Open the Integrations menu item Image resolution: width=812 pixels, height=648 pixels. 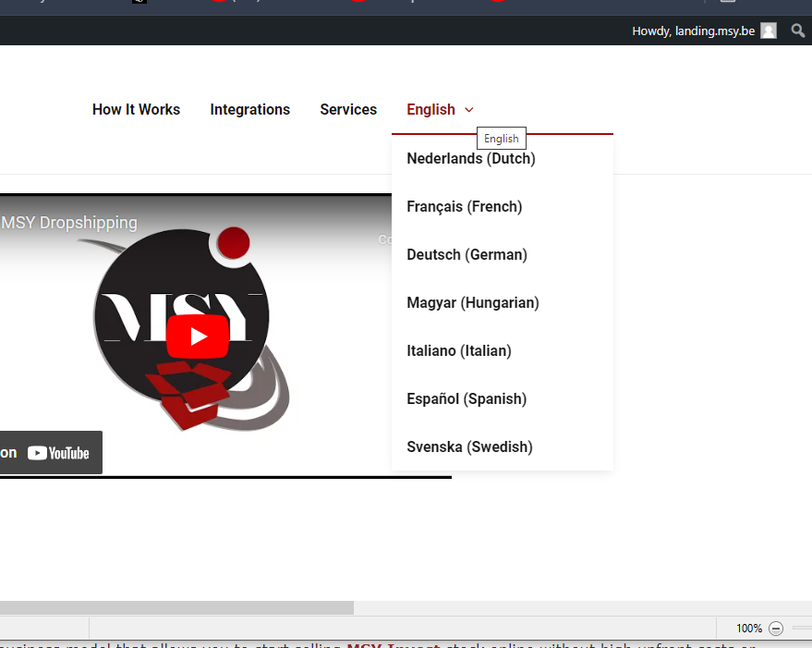pyautogui.click(x=249, y=109)
